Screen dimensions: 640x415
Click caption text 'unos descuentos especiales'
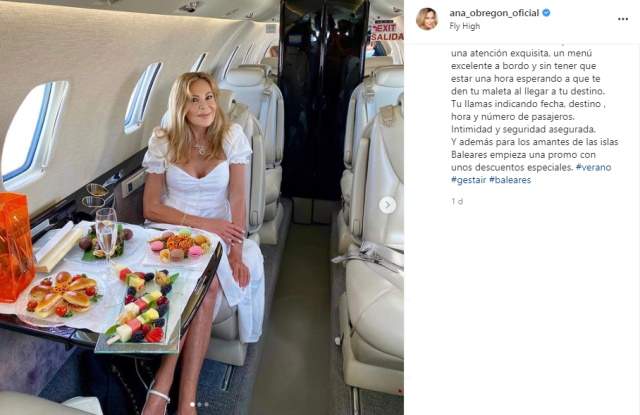pyautogui.click(x=512, y=167)
